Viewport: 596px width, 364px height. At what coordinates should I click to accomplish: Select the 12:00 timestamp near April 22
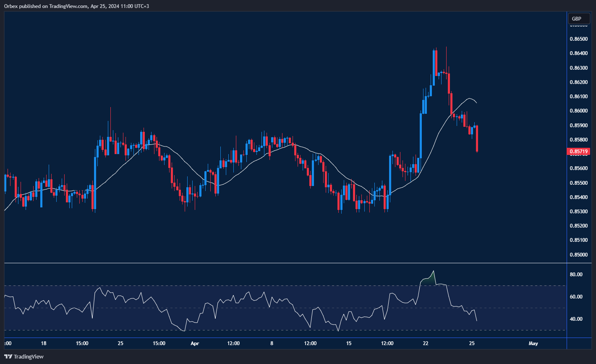coord(388,343)
